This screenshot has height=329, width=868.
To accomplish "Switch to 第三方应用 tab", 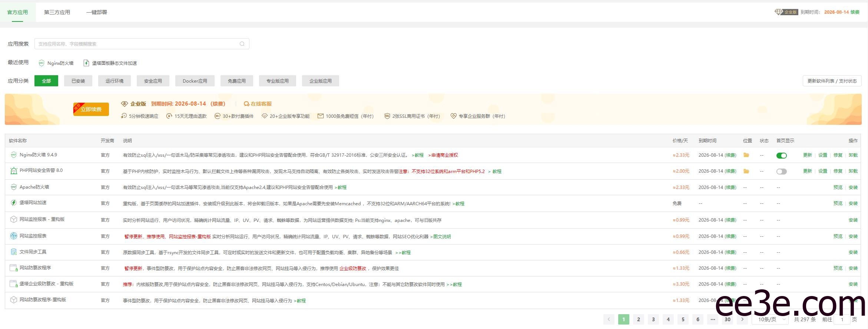I will 57,12.
